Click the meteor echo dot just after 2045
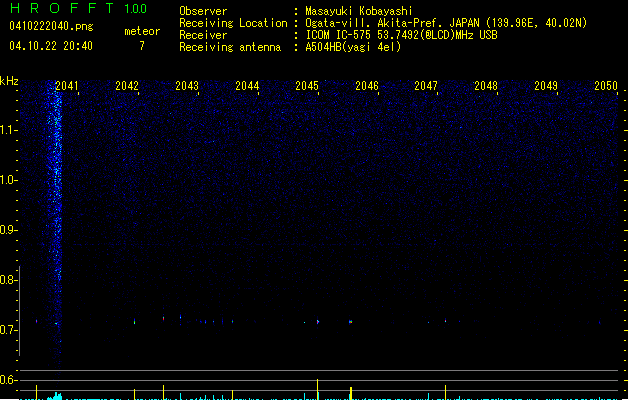The width and height of the screenshot is (629, 400). click(318, 322)
